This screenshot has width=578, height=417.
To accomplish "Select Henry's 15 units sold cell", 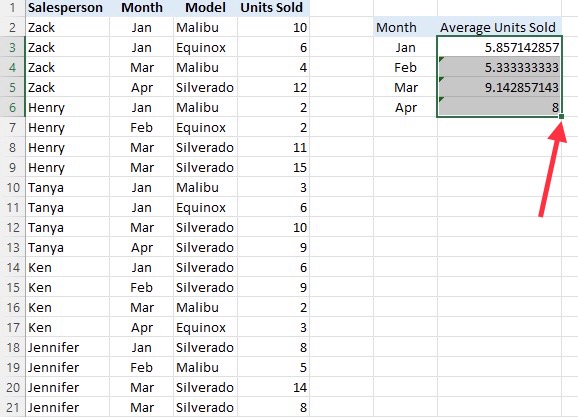I will (x=273, y=167).
